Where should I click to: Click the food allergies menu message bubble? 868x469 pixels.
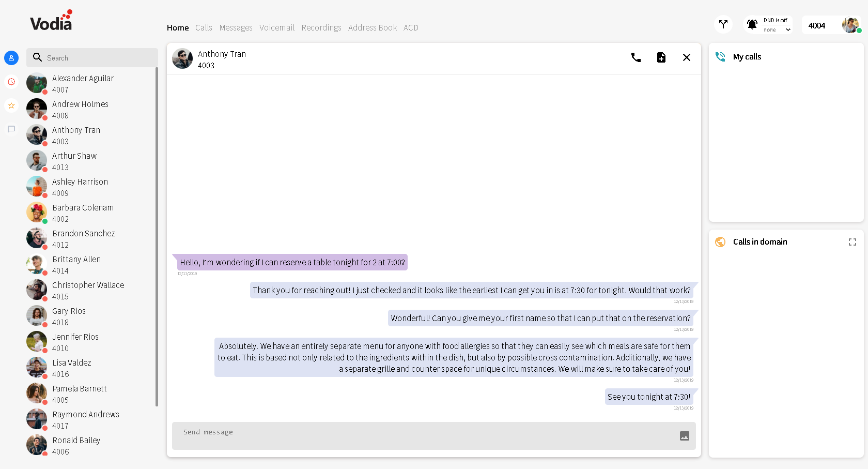[454, 357]
